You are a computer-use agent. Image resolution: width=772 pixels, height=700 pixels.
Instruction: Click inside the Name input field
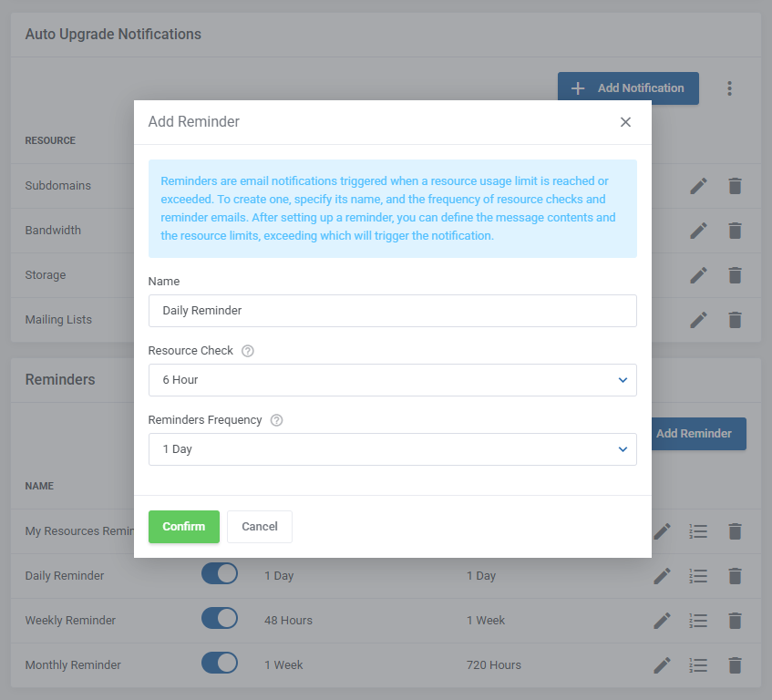392,311
